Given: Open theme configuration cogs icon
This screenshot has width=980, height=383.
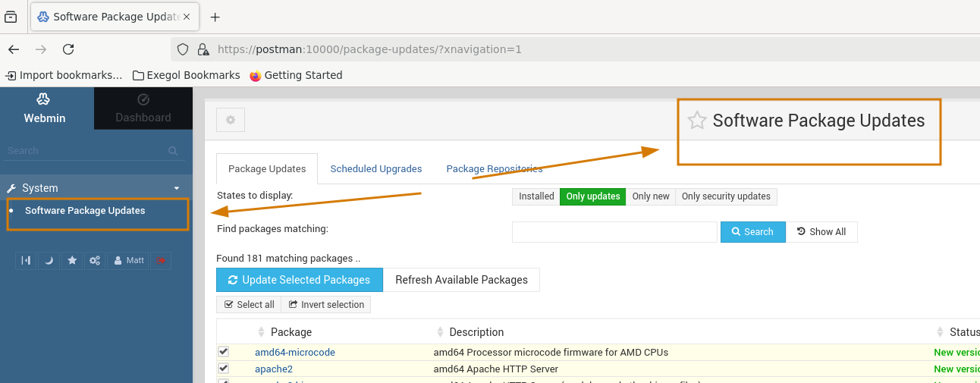Looking at the screenshot, I should (x=95, y=260).
